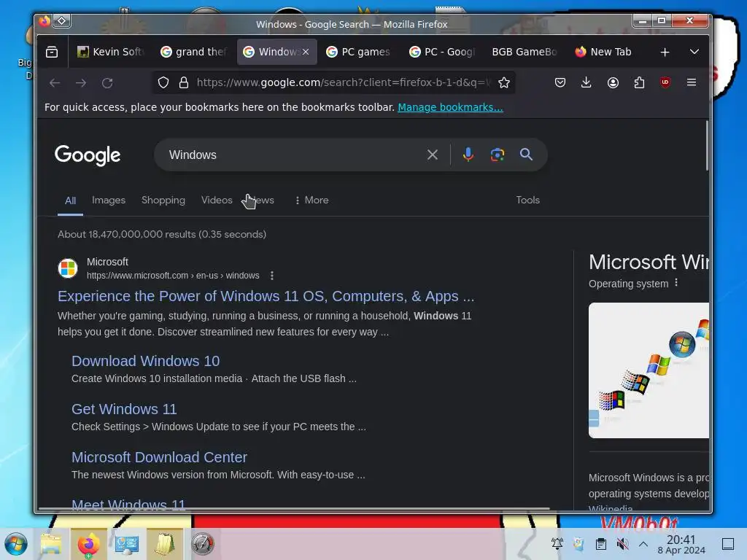Click the page vertical scrollbar
This screenshot has height=560, width=747.
click(x=707, y=146)
